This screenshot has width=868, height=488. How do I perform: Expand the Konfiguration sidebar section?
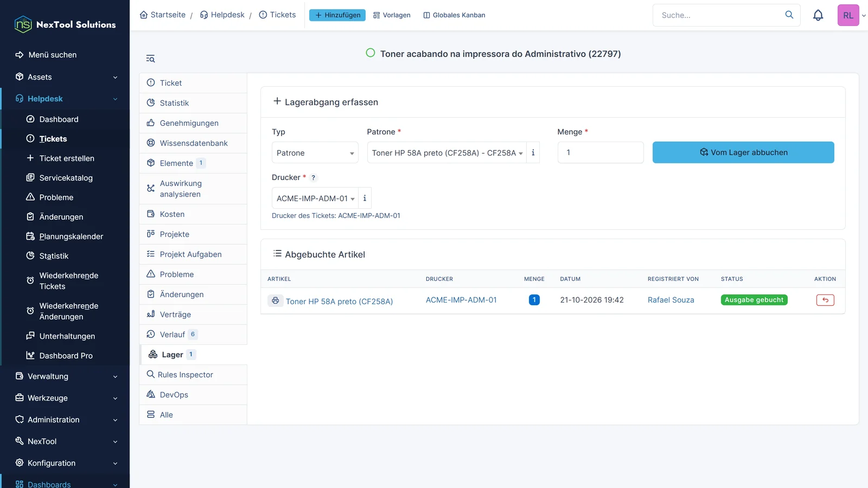click(65, 463)
